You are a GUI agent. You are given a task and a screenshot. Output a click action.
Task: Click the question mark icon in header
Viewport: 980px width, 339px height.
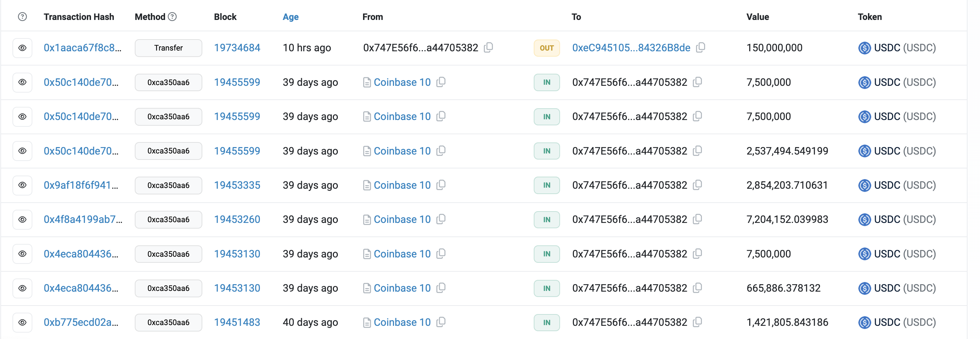[x=22, y=17]
